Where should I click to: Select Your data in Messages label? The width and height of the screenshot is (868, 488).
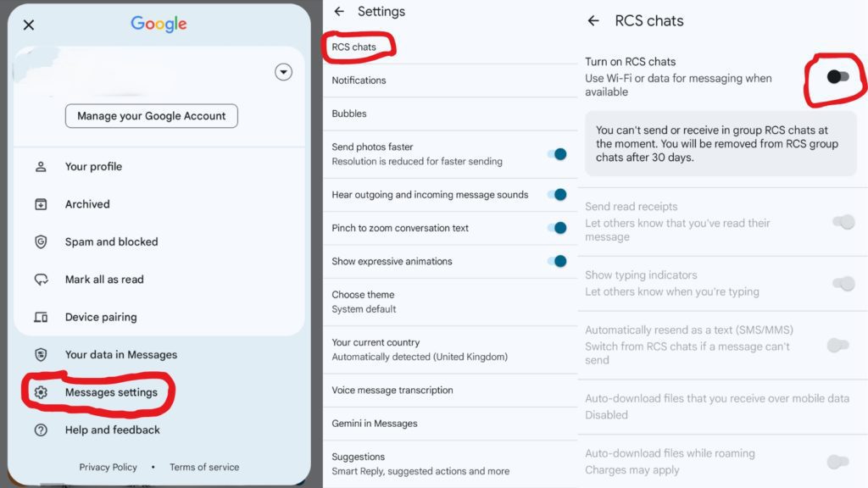tap(121, 355)
